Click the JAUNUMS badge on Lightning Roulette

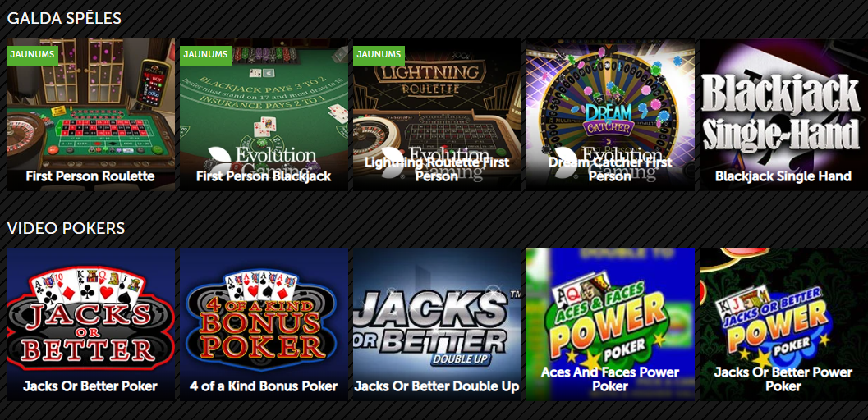point(379,55)
